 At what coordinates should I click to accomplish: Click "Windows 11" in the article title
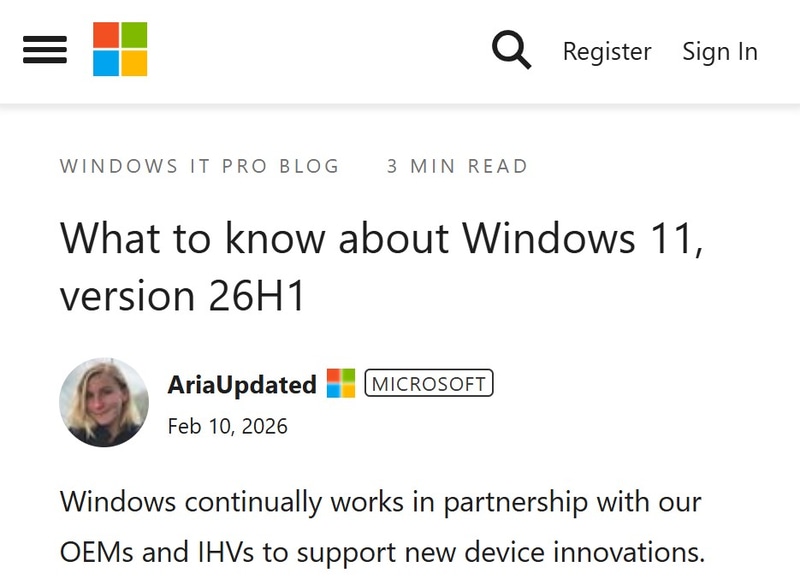pos(580,240)
